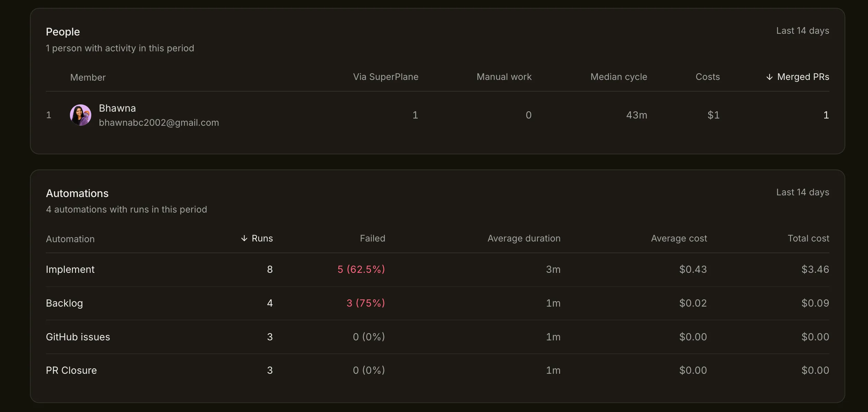
Task: Click the Merged PRs sort arrow icon
Action: click(769, 77)
